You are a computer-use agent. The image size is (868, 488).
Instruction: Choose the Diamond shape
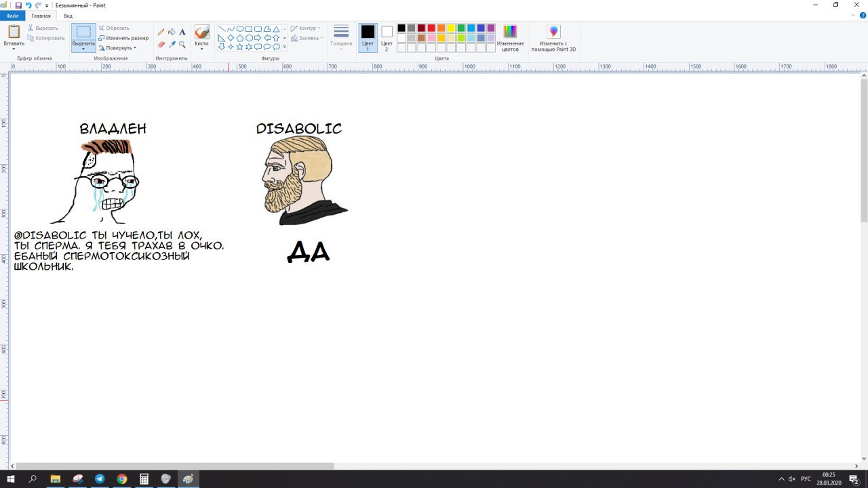pyautogui.click(x=231, y=38)
